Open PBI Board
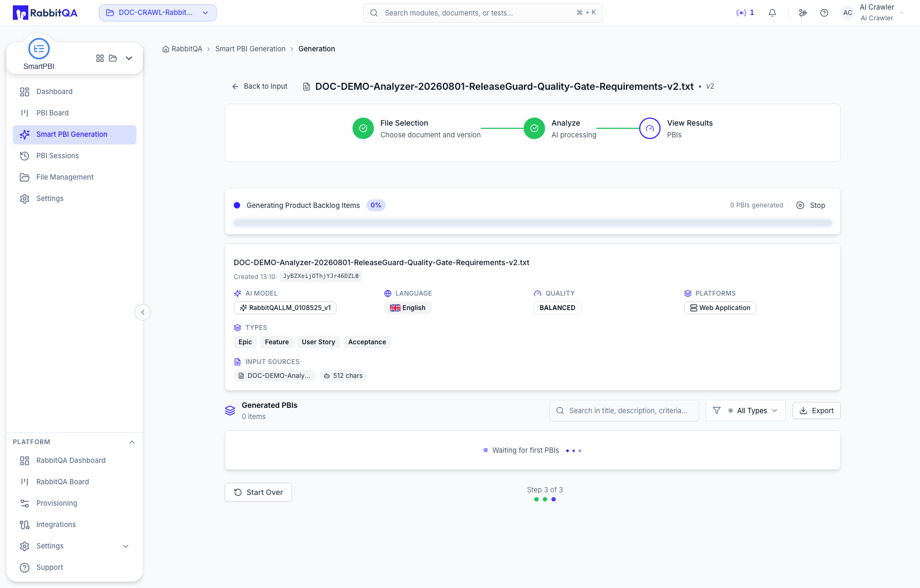The width and height of the screenshot is (920, 588). click(74, 113)
